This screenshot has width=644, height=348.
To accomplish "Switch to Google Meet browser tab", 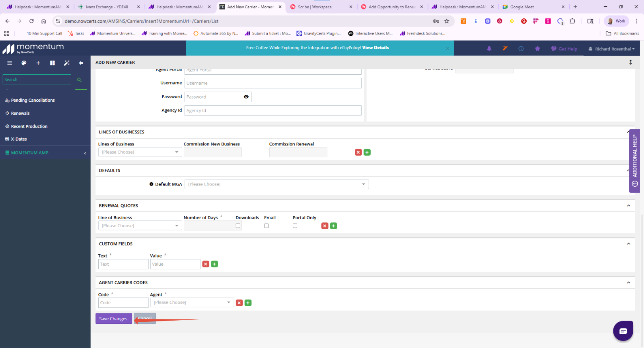I will point(533,7).
